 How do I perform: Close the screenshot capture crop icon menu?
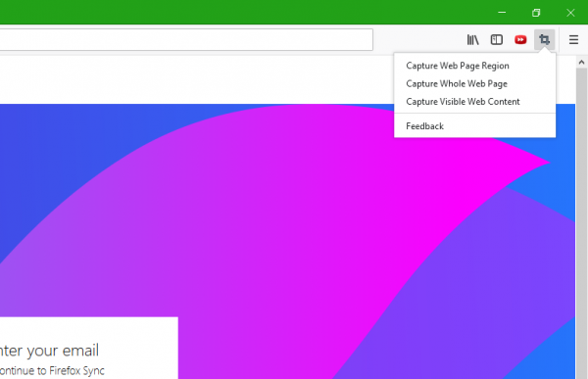coord(544,39)
